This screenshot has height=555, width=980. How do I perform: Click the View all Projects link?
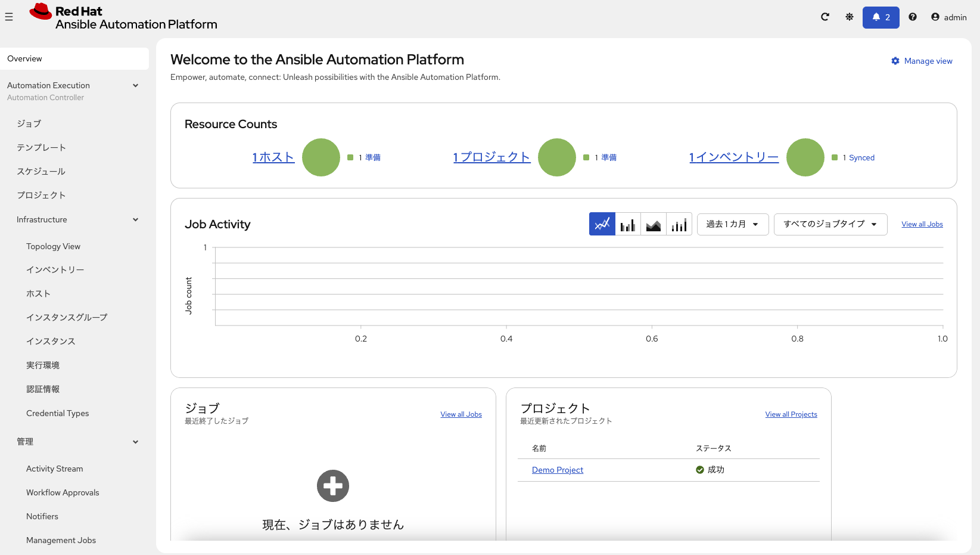tap(791, 414)
